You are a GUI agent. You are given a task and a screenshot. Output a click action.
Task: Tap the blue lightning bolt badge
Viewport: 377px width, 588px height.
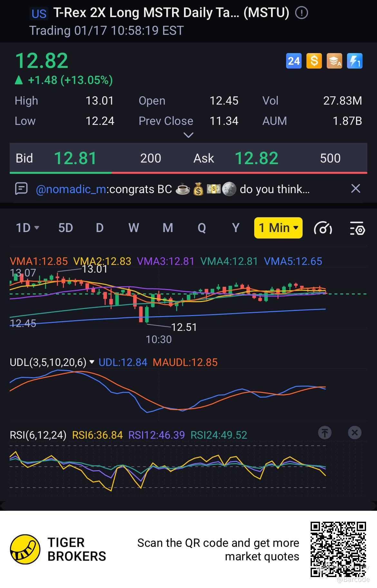(354, 61)
